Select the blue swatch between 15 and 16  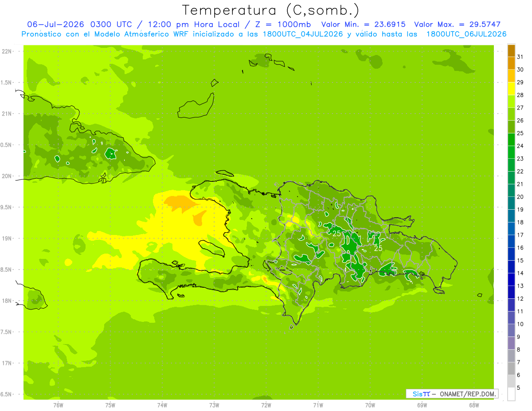(511, 254)
